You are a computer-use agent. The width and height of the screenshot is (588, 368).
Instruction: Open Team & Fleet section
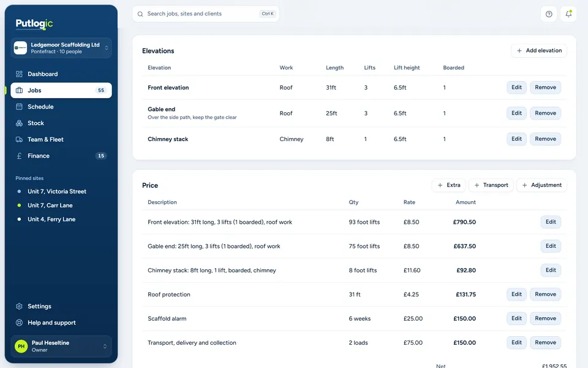pos(61,139)
